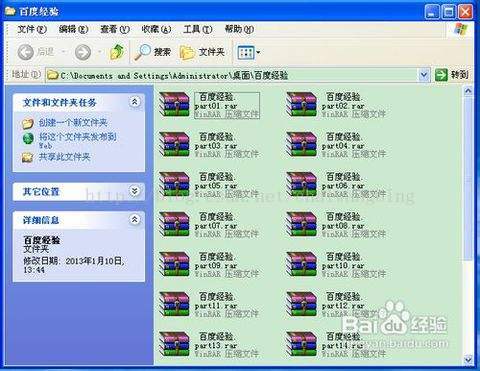The height and width of the screenshot is (371, 480).
Task: Select the part12.rar archive icon
Action: 301,304
